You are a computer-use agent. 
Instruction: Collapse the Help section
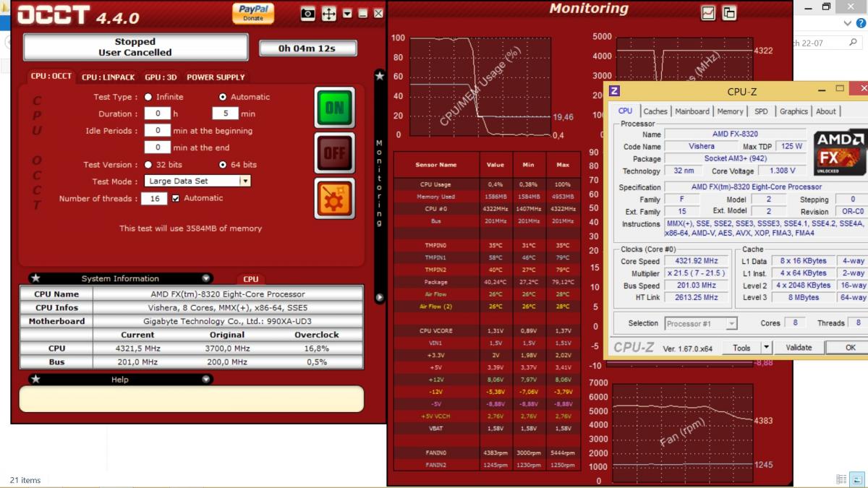pos(206,379)
